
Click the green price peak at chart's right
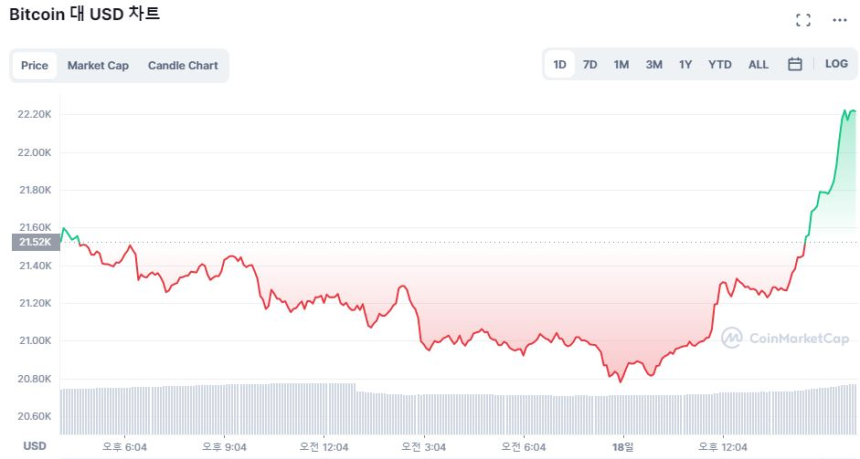click(849, 111)
